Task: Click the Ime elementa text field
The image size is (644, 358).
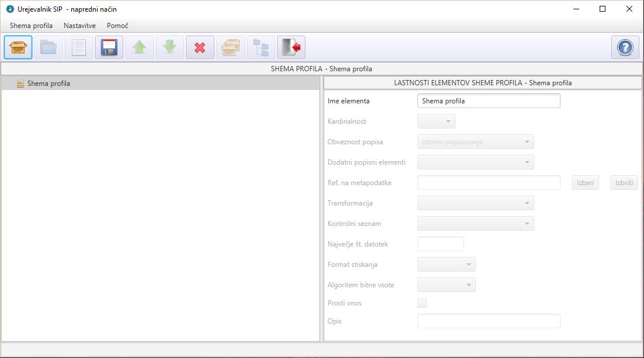Action: point(489,101)
